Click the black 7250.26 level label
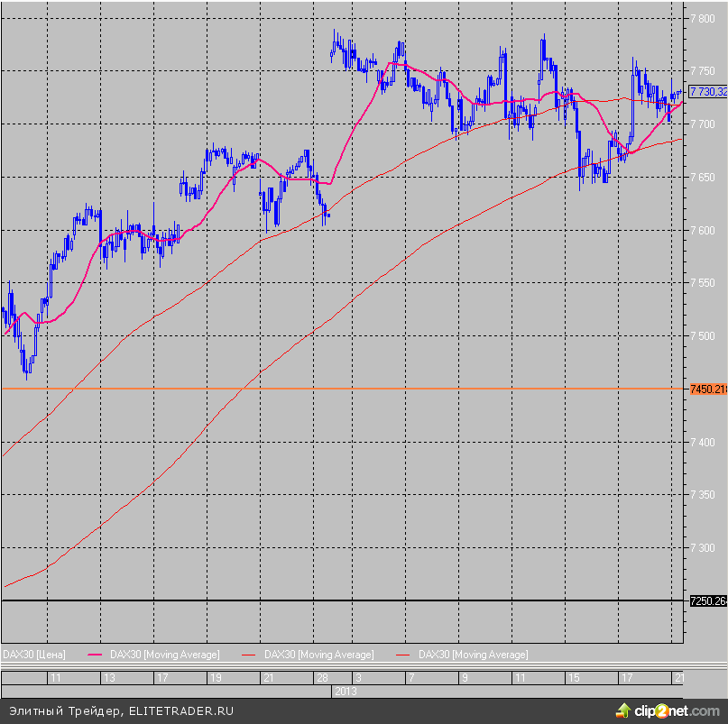Viewport: 728px width, 724px height. click(707, 600)
